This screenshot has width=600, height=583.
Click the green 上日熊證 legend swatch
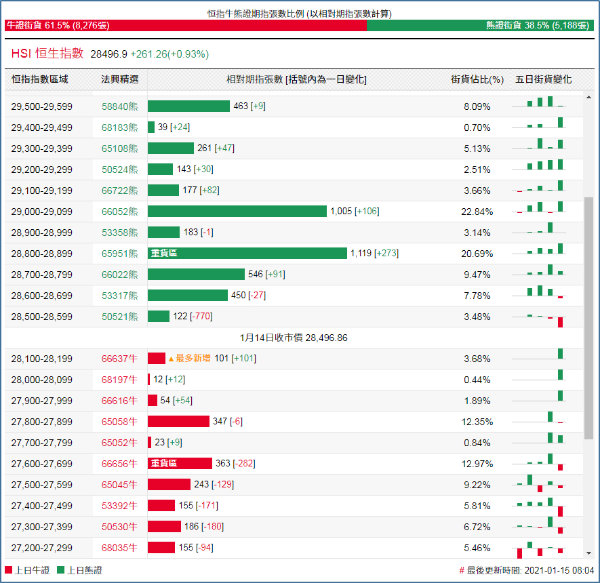(x=60, y=570)
